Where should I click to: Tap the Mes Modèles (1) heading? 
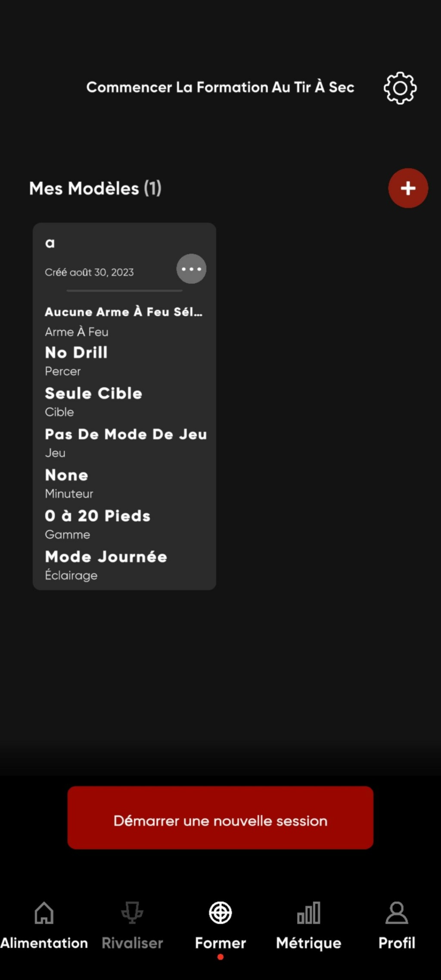[95, 188]
